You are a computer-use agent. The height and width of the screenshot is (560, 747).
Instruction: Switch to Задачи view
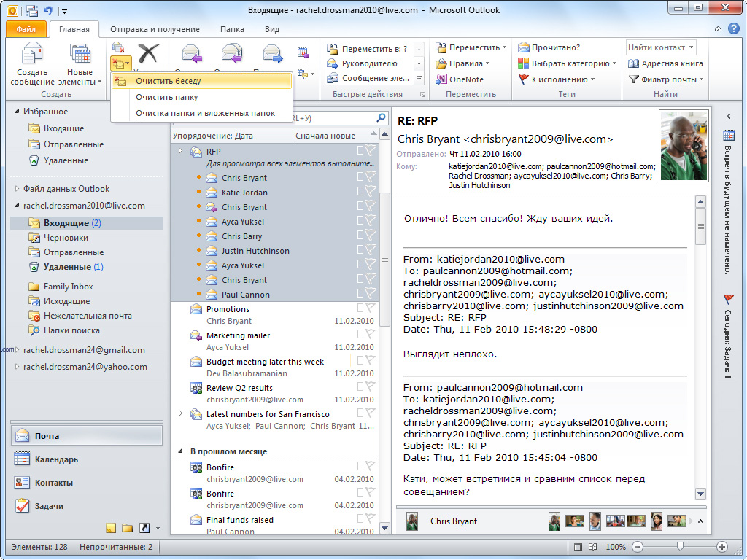tap(87, 506)
